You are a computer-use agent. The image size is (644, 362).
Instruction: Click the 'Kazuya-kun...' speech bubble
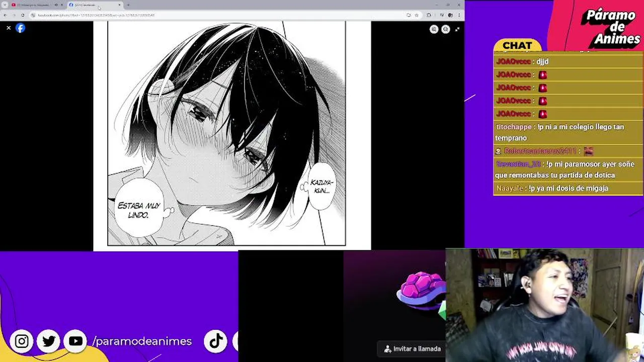[320, 186]
